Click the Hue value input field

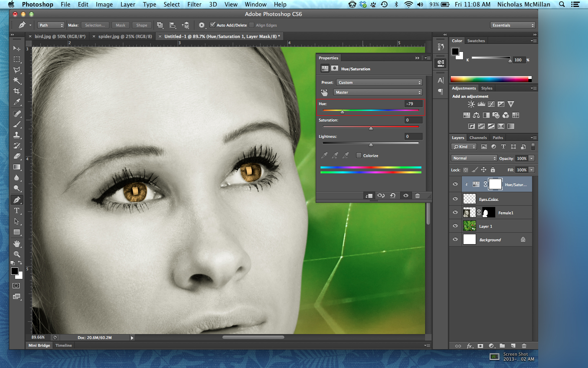click(x=413, y=104)
